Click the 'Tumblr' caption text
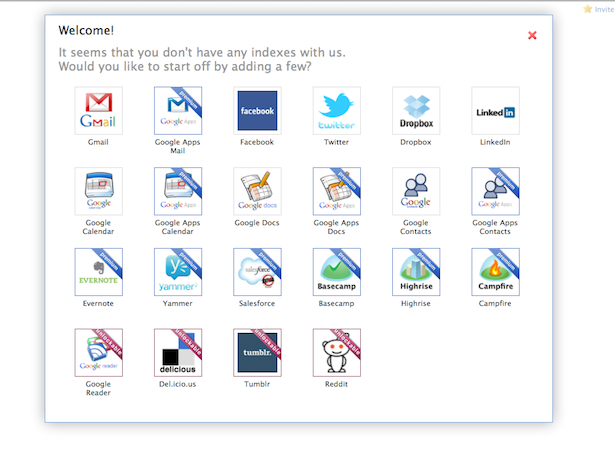Viewport: 615px width, 450px height. pyautogui.click(x=257, y=384)
